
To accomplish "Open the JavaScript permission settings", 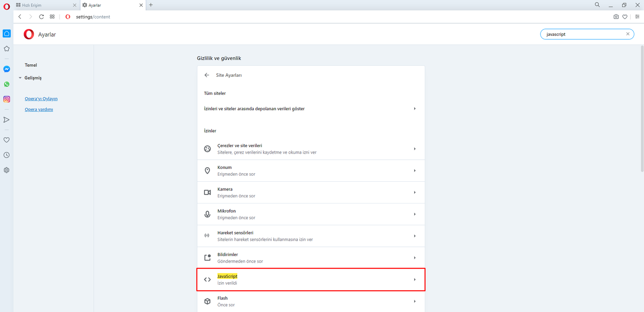I will (310, 279).
